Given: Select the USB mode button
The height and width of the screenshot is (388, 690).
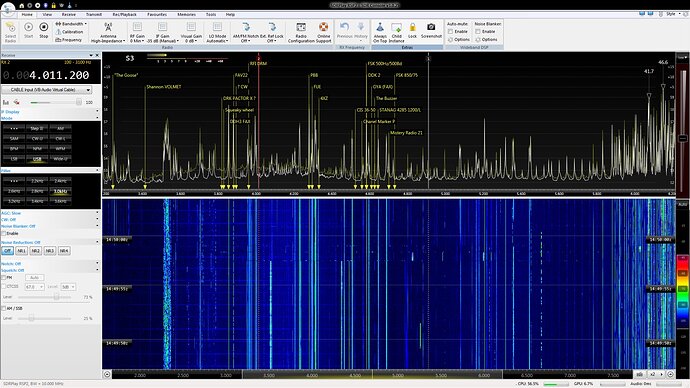Looking at the screenshot, I should (x=37, y=159).
